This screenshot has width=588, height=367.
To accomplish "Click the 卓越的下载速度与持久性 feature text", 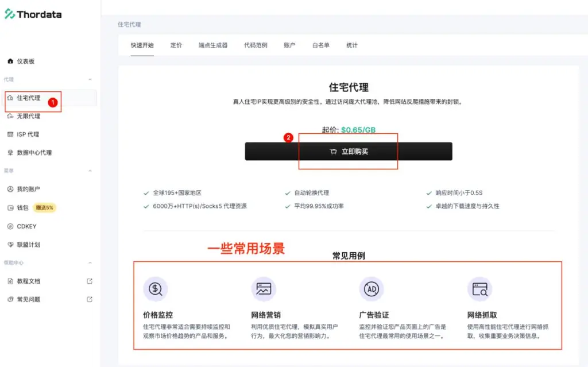I will [467, 206].
